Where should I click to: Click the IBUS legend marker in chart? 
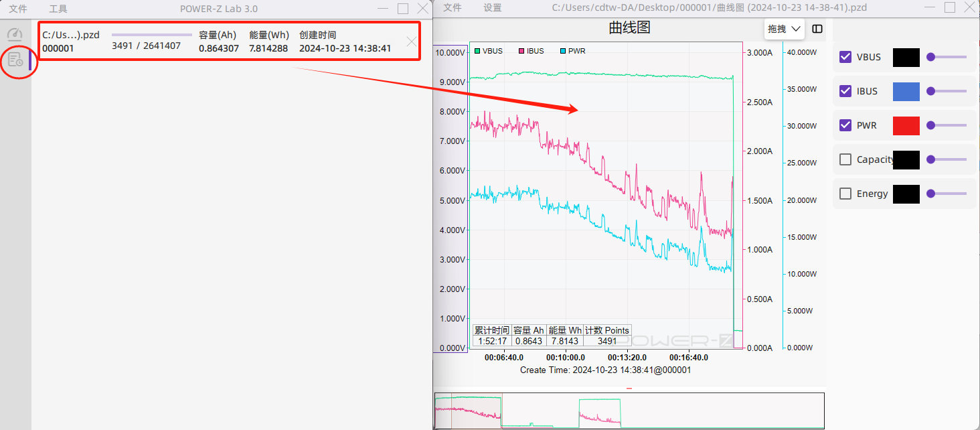[x=521, y=51]
